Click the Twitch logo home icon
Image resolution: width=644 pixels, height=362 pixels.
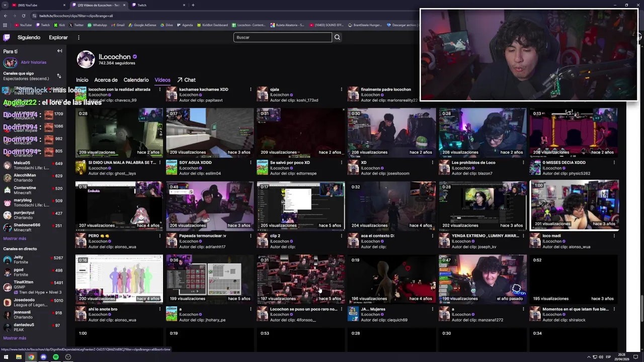7,37
